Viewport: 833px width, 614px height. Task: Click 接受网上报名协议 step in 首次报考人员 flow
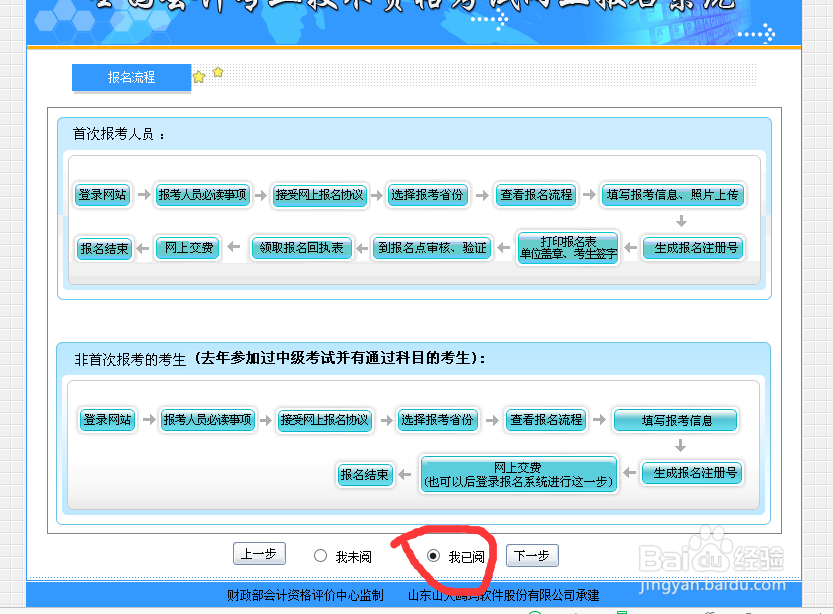pyautogui.click(x=319, y=195)
